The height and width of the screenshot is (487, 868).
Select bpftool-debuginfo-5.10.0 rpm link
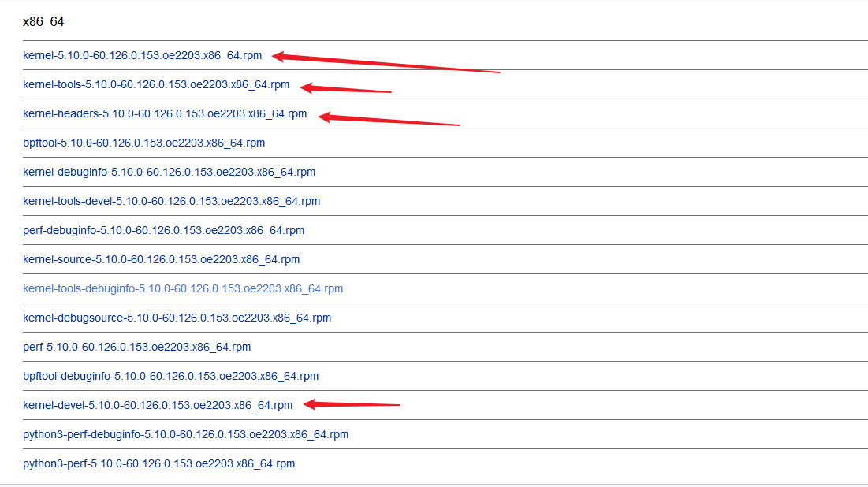(x=170, y=376)
